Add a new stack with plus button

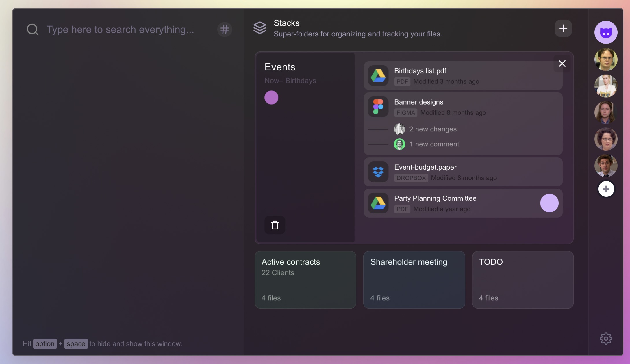point(563,28)
